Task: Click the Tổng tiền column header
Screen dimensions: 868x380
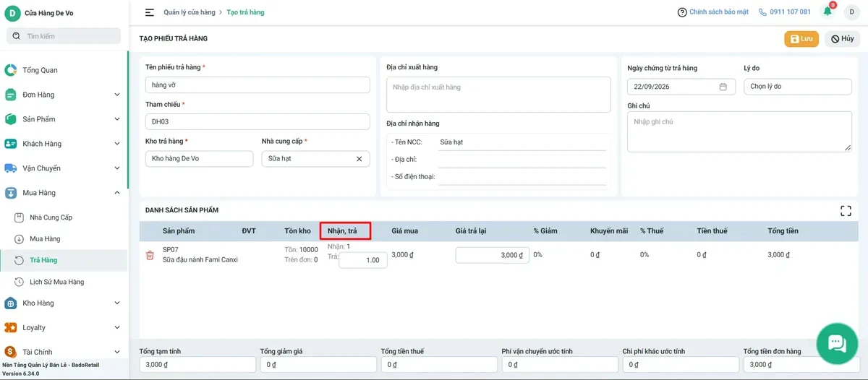Action: (783, 231)
